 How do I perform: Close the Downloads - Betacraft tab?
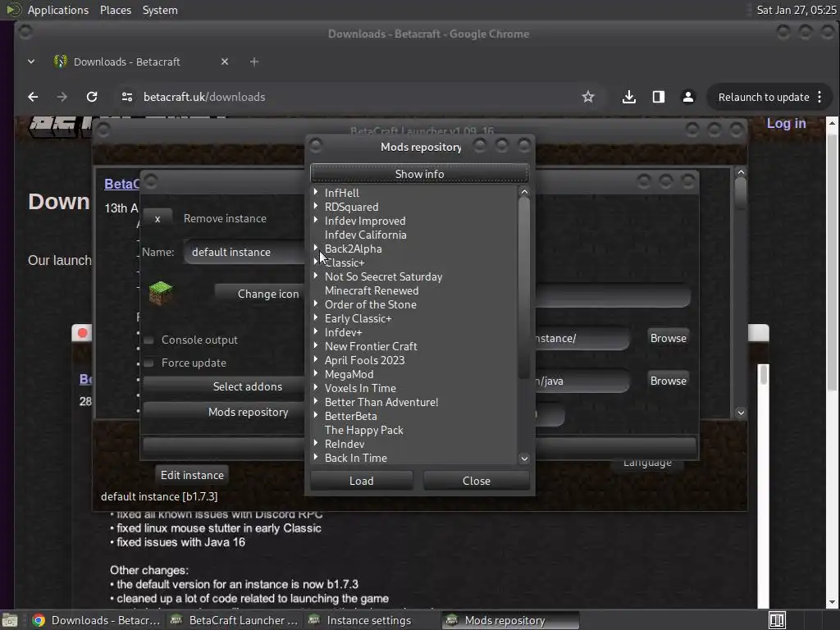[x=225, y=62]
